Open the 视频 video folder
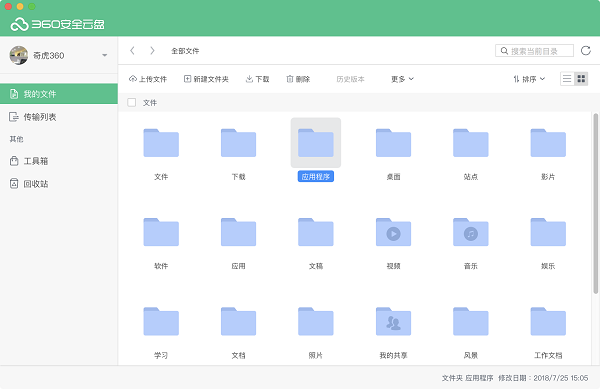 pyautogui.click(x=393, y=232)
